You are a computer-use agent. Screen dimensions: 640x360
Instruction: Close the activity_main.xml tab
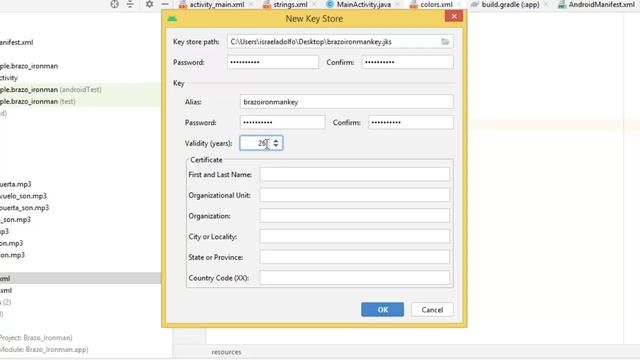click(251, 4)
